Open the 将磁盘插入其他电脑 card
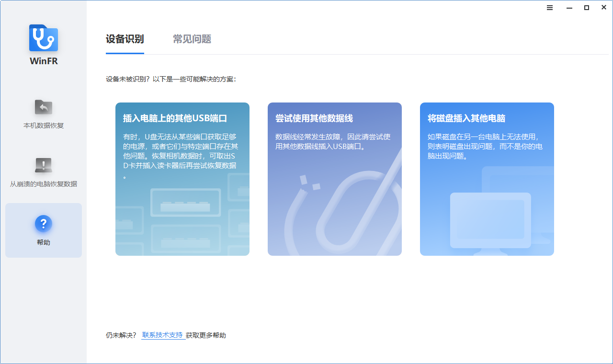The image size is (613, 364). (487, 179)
